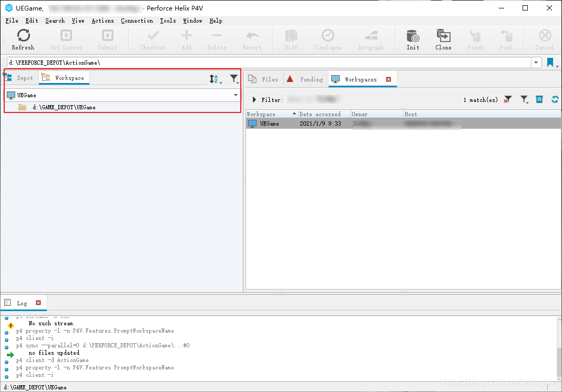Refresh the Workspaces list
Viewport: 562px width, 392px height.
[555, 100]
